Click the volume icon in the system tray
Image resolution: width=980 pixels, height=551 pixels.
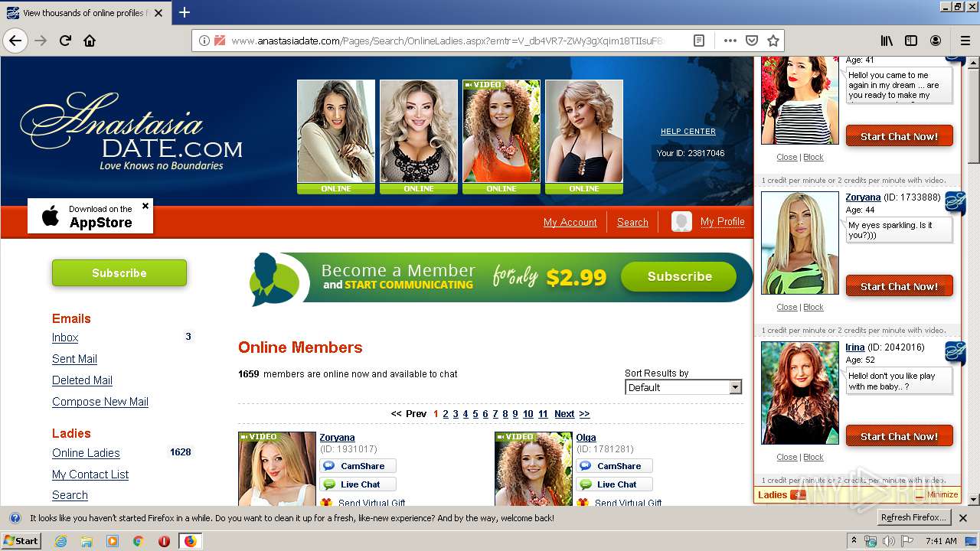pos(888,541)
